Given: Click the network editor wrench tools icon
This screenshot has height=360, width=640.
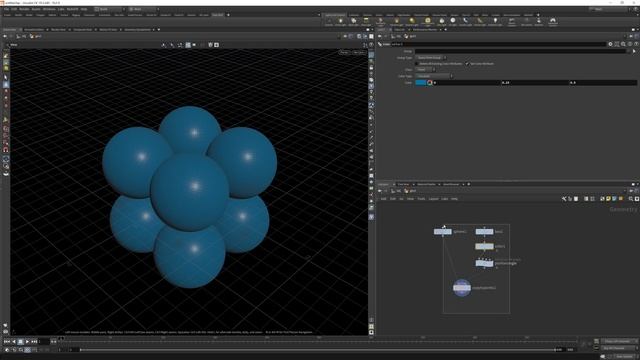Looking at the screenshot, I should click(564, 199).
